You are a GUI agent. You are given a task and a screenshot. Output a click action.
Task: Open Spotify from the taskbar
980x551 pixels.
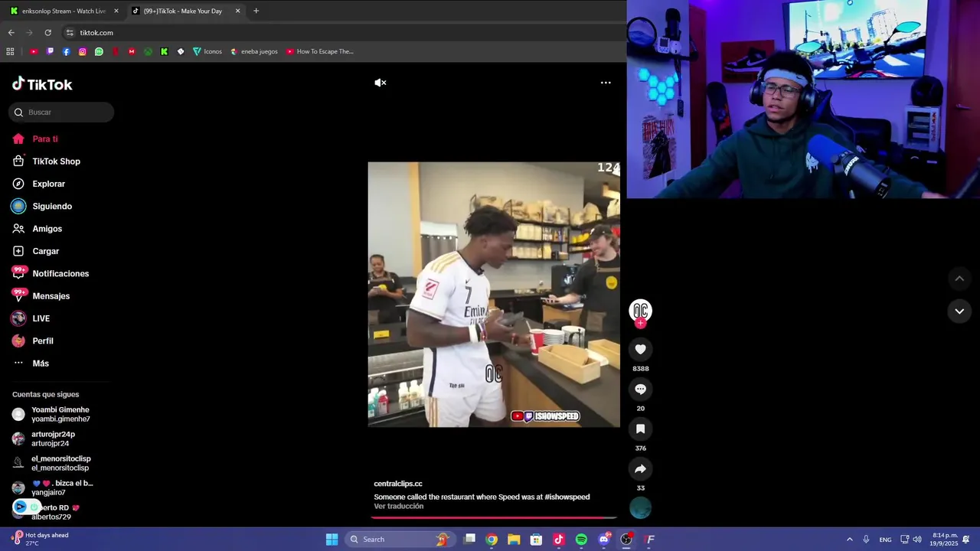tap(581, 540)
